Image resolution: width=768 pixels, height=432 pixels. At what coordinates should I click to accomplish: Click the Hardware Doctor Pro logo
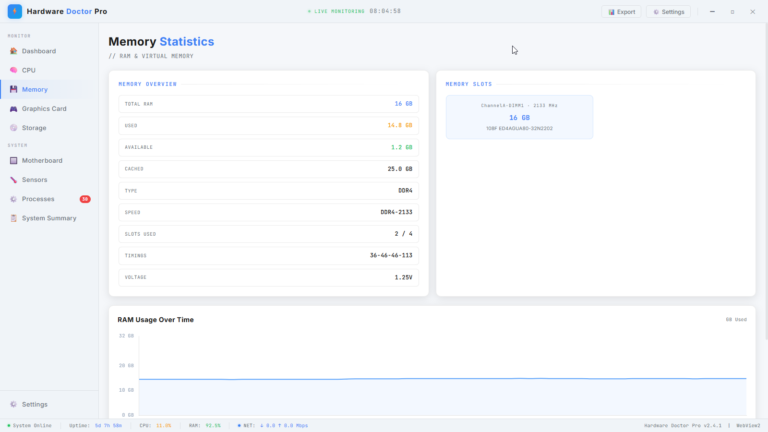15,11
